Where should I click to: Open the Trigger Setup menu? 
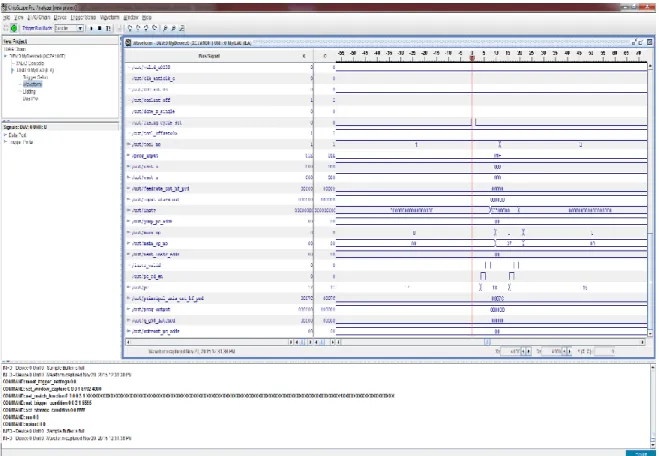coord(83,18)
